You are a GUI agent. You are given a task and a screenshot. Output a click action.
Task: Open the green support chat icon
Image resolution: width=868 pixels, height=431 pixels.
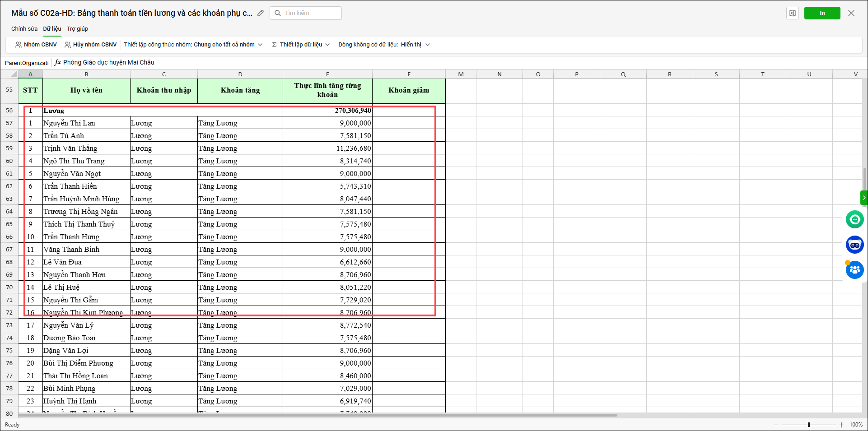click(854, 220)
